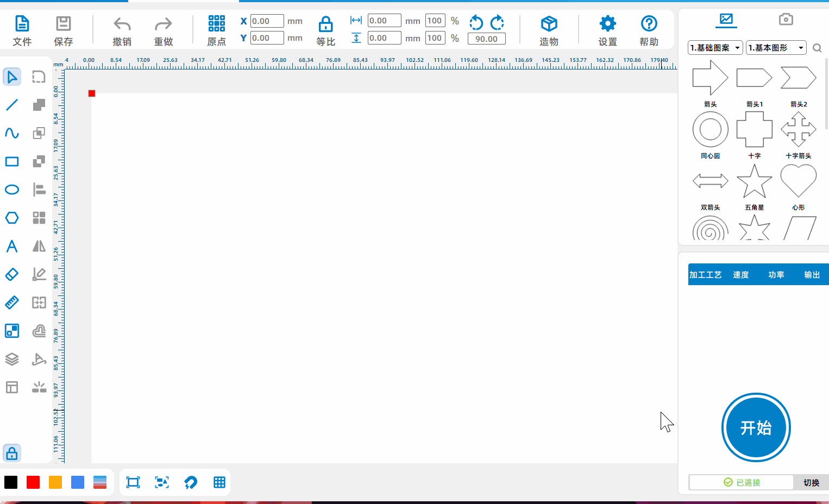
Task: Click the height mm input field
Action: pyautogui.click(x=384, y=38)
